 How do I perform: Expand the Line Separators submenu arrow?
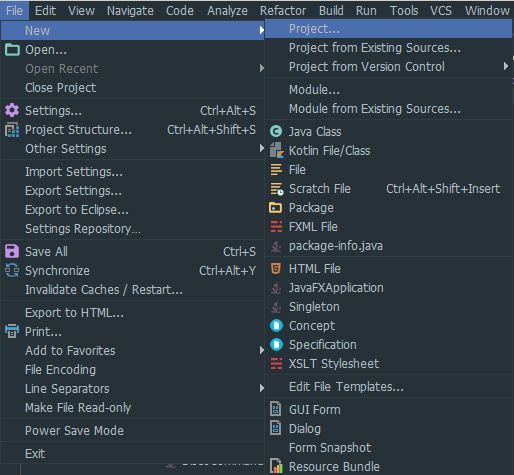(262, 388)
